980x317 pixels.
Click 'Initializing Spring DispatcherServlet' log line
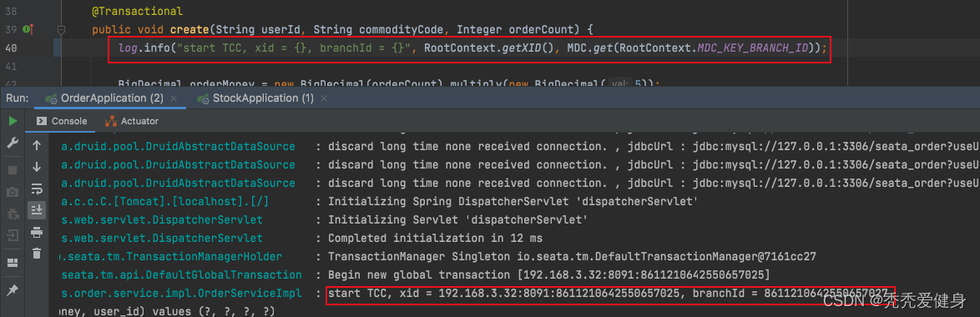[x=513, y=202]
